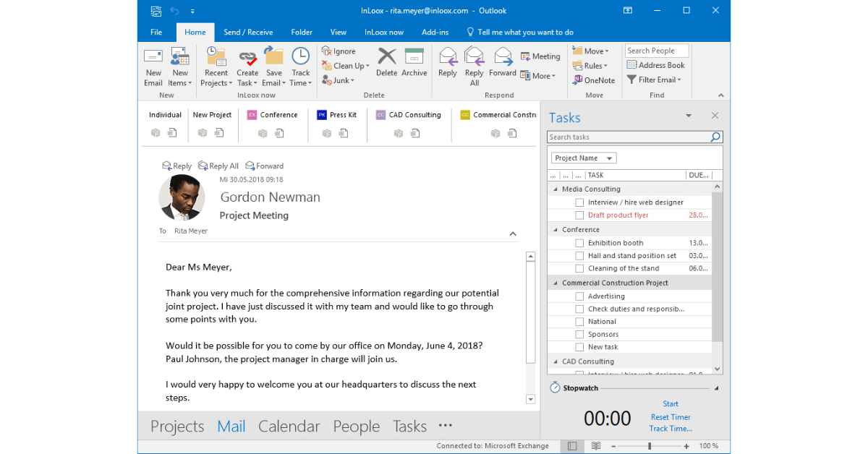Screen dimensions: 868x454
Task: Reply using the ribbon Reply icon
Action: pyautogui.click(x=448, y=56)
